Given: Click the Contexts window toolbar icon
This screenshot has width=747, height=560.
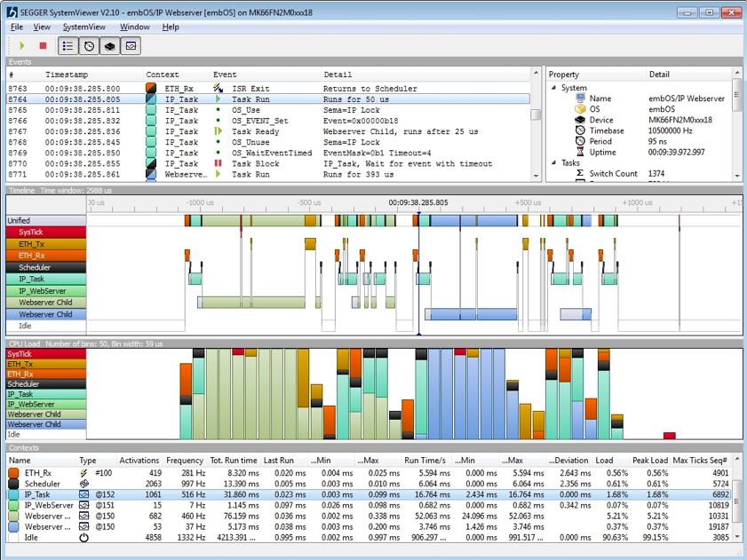Looking at the screenshot, I should [130, 46].
